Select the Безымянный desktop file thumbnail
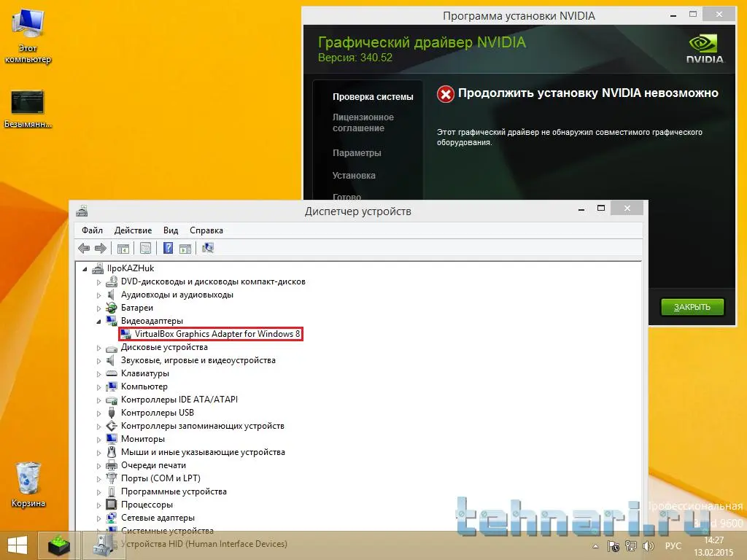747x560 pixels. pyautogui.click(x=28, y=109)
